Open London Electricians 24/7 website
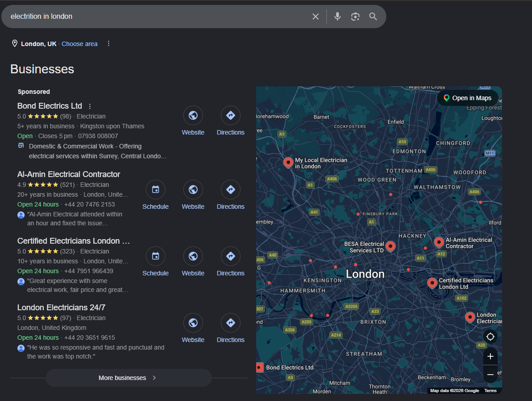Image resolution: width=532 pixels, height=401 pixels. click(x=193, y=323)
